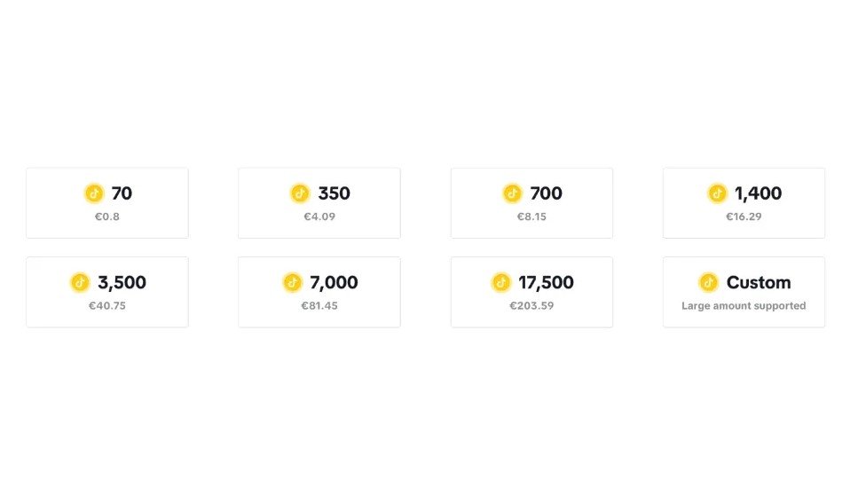Choose the 3,500 coins package
This screenshot has height=504, width=858.
click(107, 292)
